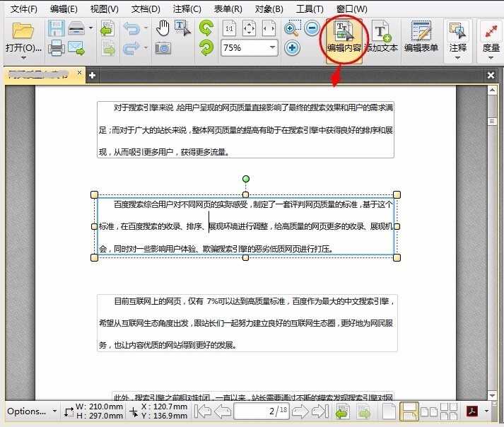
Task: Click green previous view icon in status bar
Action: click(343, 411)
